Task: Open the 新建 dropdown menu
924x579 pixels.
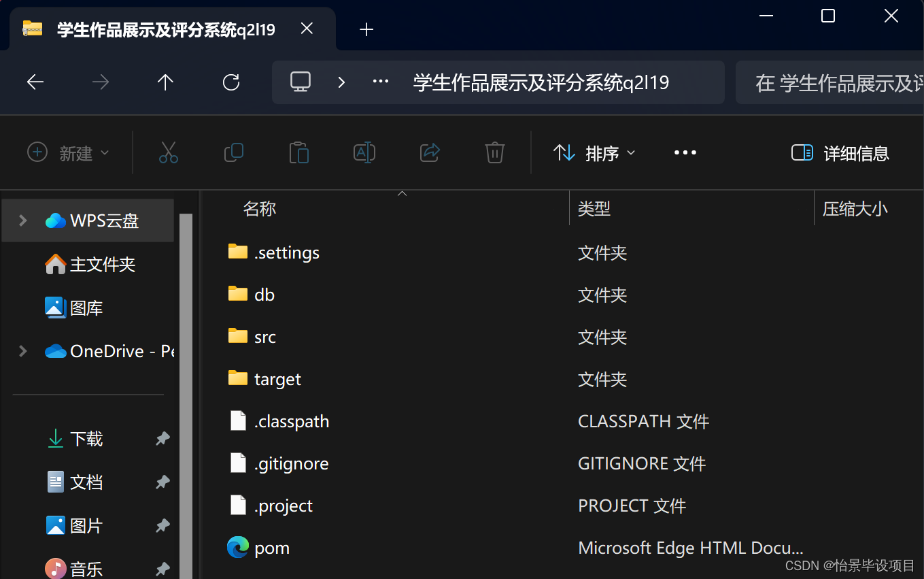Action: [68, 153]
